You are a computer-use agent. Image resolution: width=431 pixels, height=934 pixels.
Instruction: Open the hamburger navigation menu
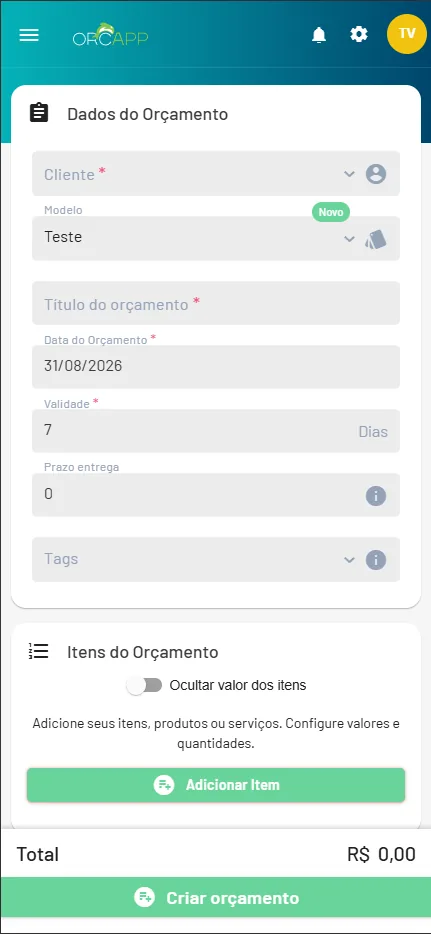[29, 35]
